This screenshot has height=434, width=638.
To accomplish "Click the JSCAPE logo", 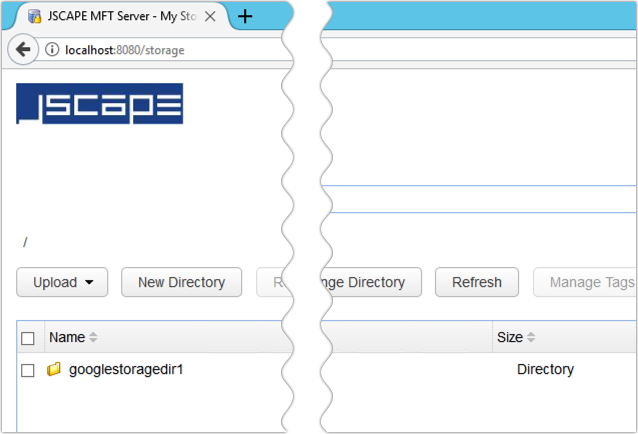I will [x=100, y=104].
